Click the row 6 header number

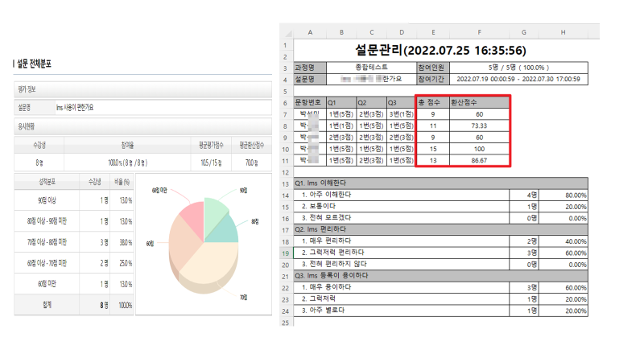point(285,103)
